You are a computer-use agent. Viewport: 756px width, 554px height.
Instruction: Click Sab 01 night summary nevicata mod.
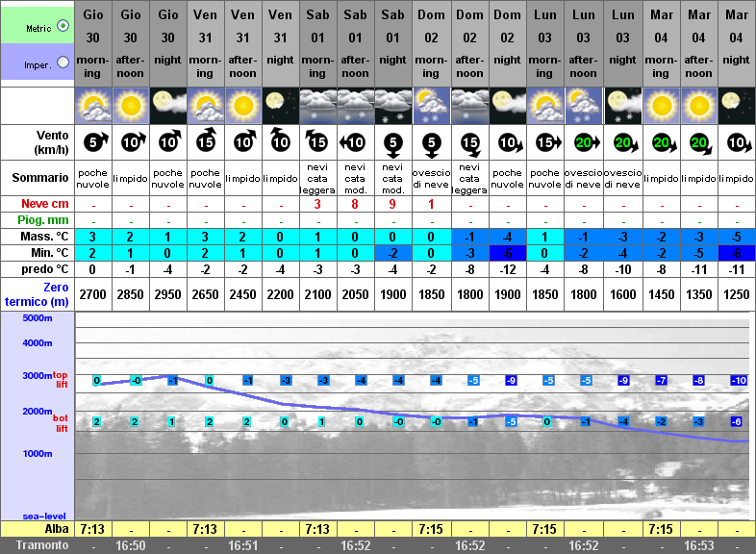point(392,178)
